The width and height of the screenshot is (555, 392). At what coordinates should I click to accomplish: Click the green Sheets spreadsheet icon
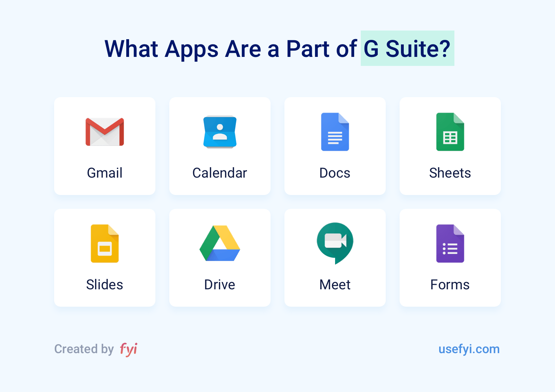tap(450, 132)
